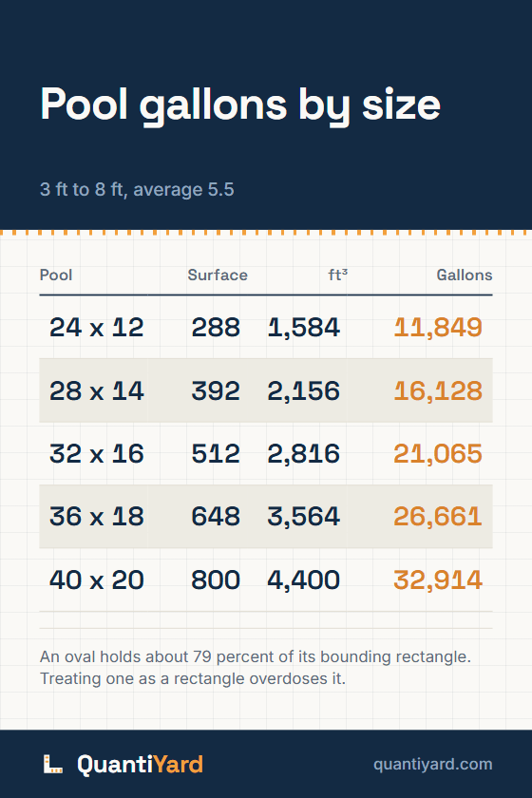
Task: Click the subtitle '3 ft to 8 ft, average 5.5'
Action: pos(137,189)
